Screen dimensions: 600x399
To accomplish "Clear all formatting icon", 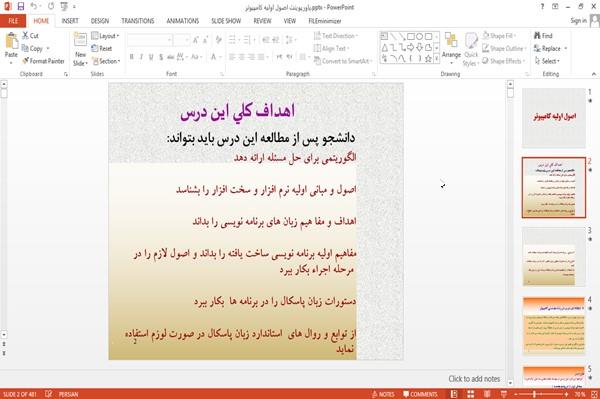I will [218, 40].
